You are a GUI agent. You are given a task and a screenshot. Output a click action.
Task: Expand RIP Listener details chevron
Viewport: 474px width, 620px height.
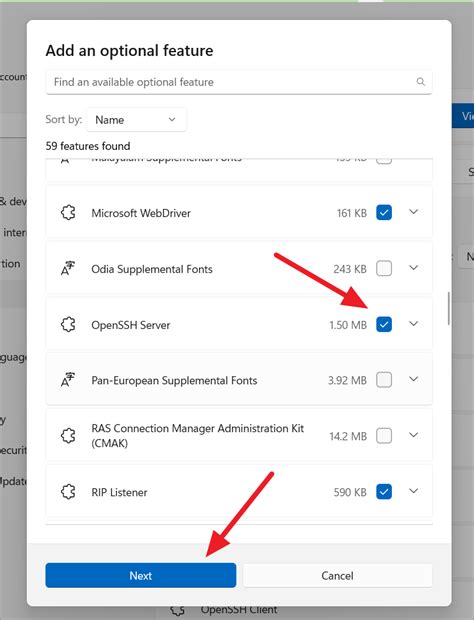point(414,491)
